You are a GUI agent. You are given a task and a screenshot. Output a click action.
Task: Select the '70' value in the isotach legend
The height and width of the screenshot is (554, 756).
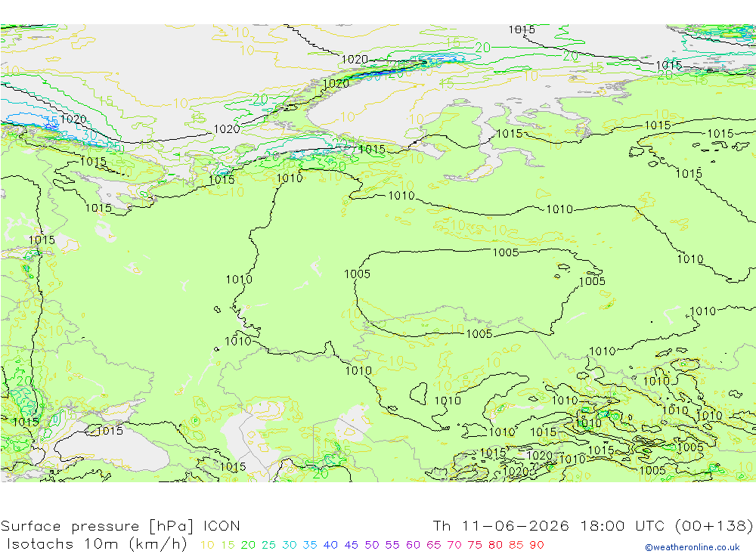pyautogui.click(x=454, y=545)
